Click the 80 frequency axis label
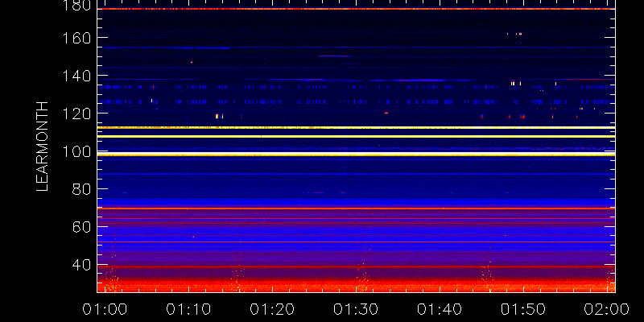 (81, 189)
